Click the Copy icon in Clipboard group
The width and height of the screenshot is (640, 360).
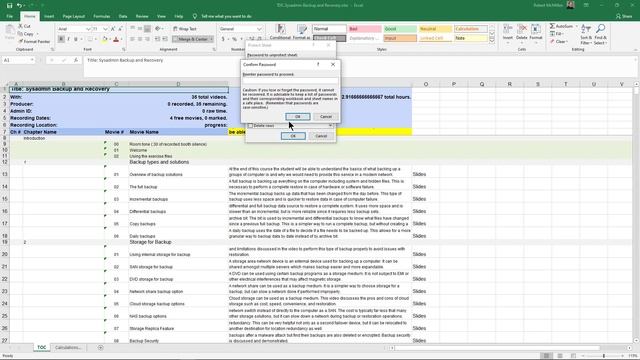(20, 34)
